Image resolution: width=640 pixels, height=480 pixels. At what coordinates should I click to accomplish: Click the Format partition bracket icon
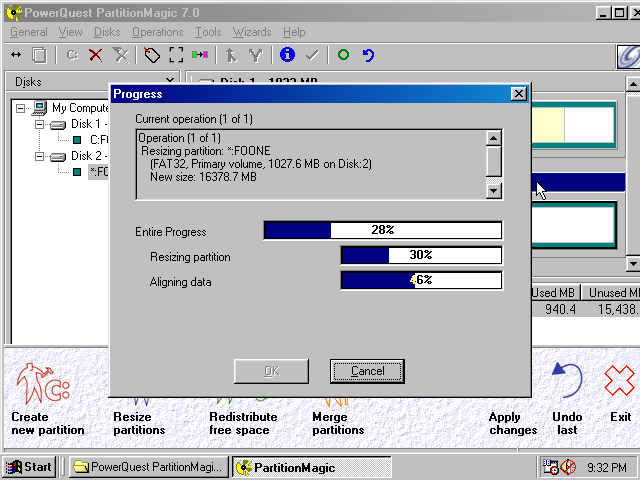click(x=176, y=55)
